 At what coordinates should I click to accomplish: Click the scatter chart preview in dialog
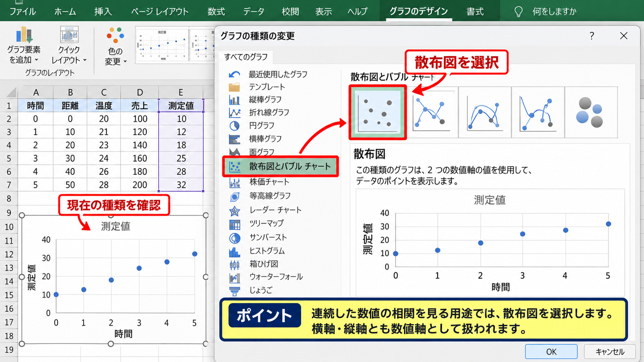(x=490, y=242)
